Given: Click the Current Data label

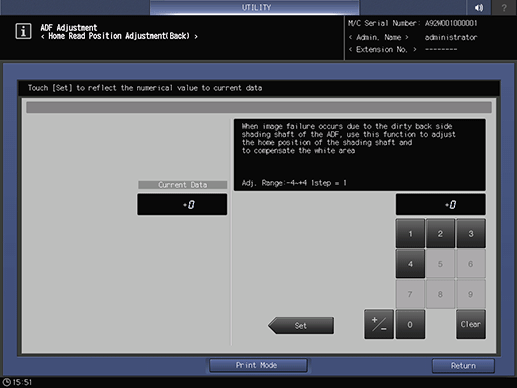Looking at the screenshot, I should click(182, 185).
